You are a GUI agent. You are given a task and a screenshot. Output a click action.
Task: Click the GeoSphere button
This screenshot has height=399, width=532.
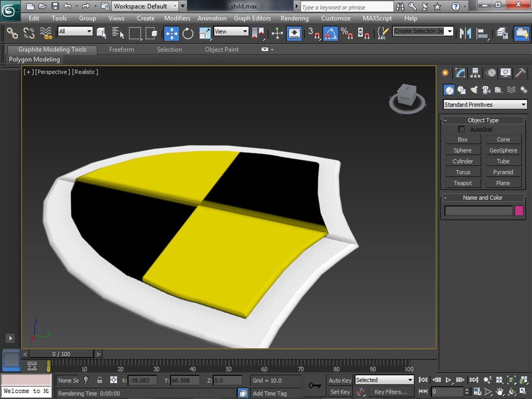[503, 150]
